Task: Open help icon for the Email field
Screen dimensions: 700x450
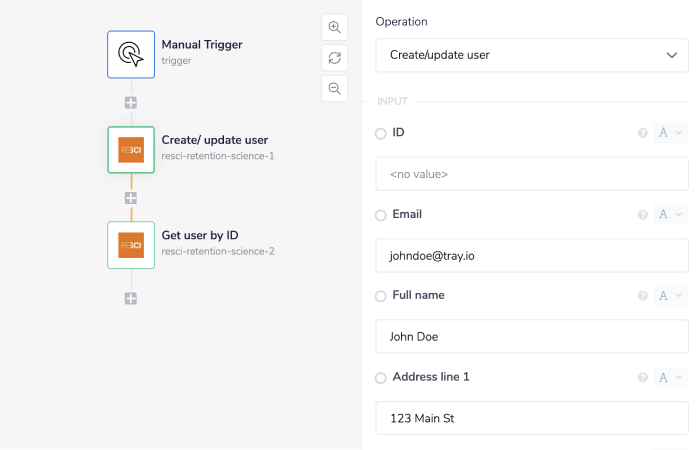Action: point(643,215)
